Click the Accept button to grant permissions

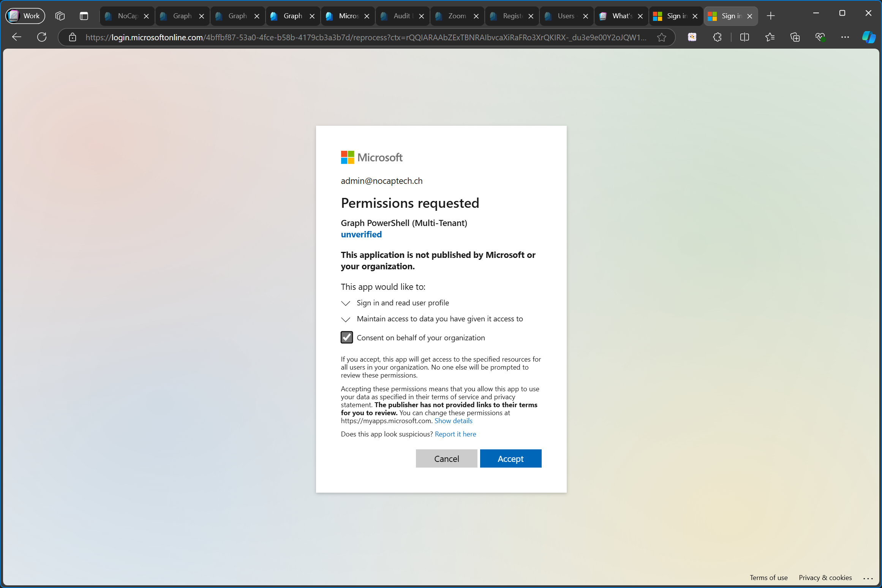(511, 459)
